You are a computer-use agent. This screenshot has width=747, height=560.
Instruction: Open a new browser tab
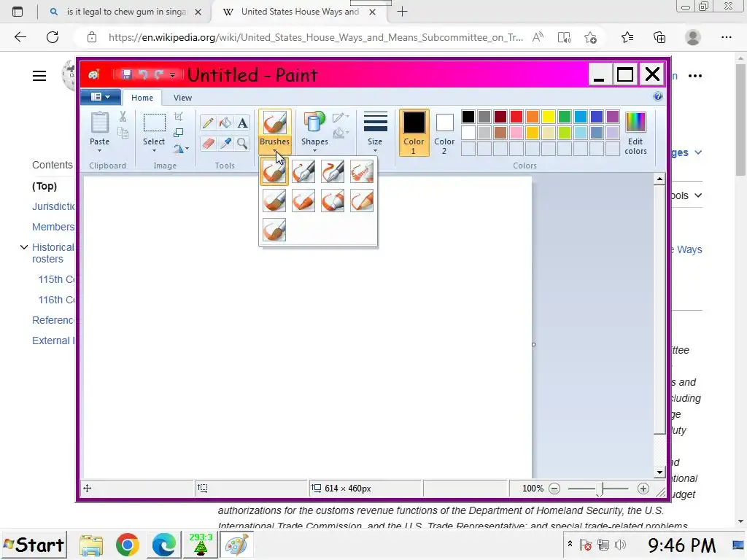(402, 12)
